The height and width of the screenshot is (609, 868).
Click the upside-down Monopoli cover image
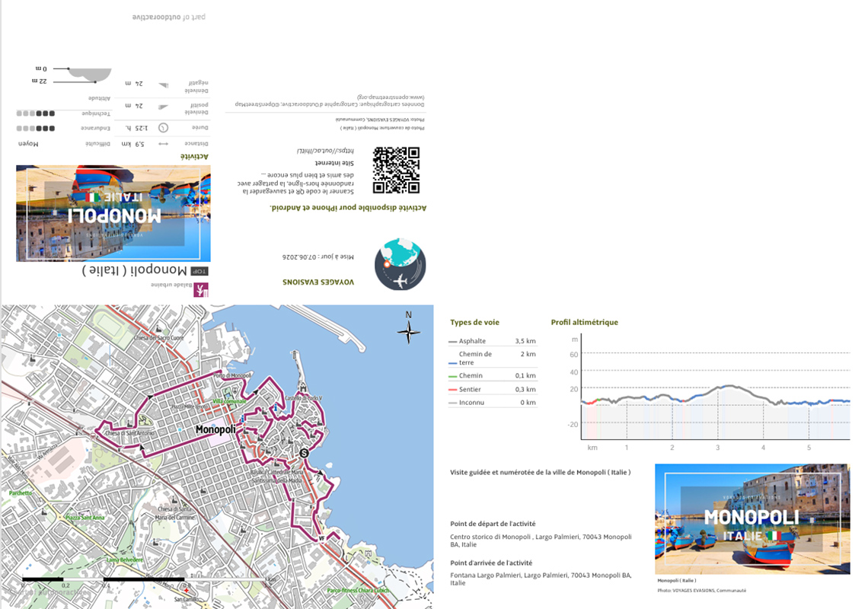[113, 213]
